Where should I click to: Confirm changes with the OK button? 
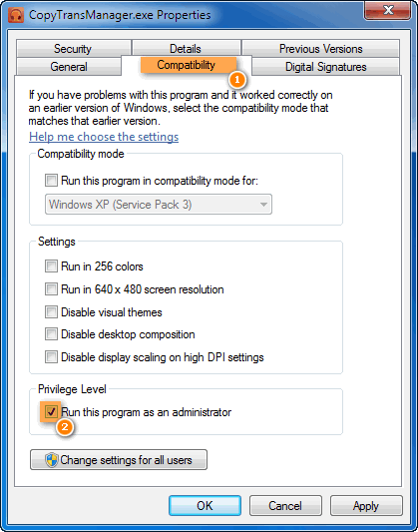point(206,505)
